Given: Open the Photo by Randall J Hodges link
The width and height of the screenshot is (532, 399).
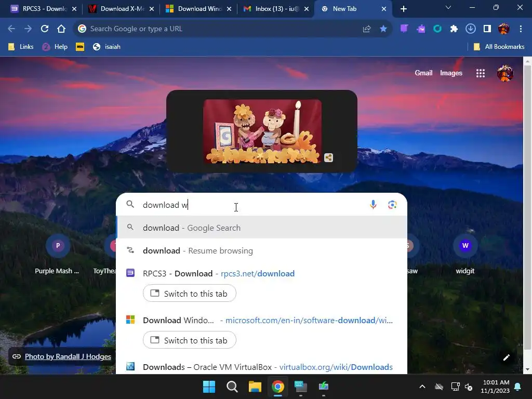Looking at the screenshot, I should point(68,356).
